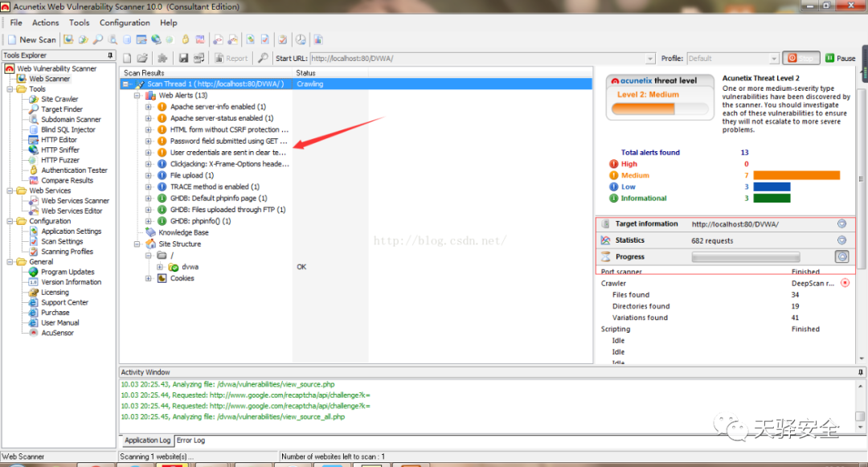Toggle the Activity Window pin

(x=860, y=372)
